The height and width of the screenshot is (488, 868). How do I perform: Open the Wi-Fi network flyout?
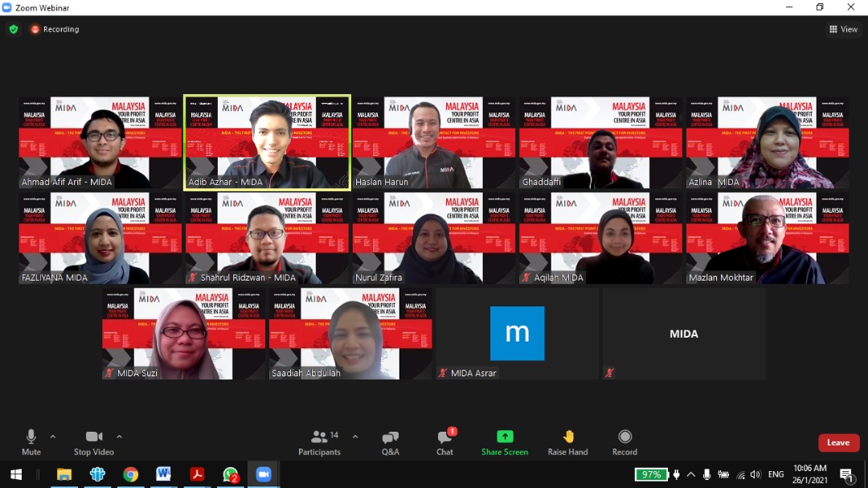point(741,474)
